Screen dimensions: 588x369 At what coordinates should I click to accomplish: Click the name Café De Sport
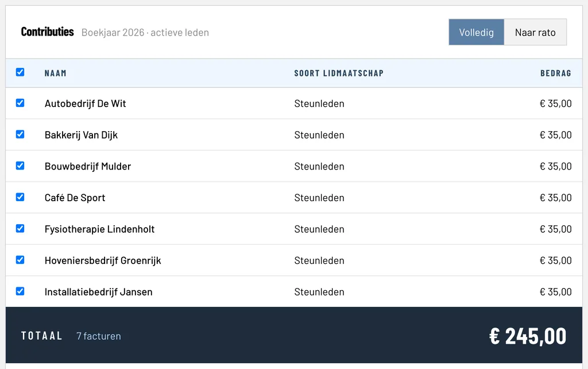(x=75, y=198)
